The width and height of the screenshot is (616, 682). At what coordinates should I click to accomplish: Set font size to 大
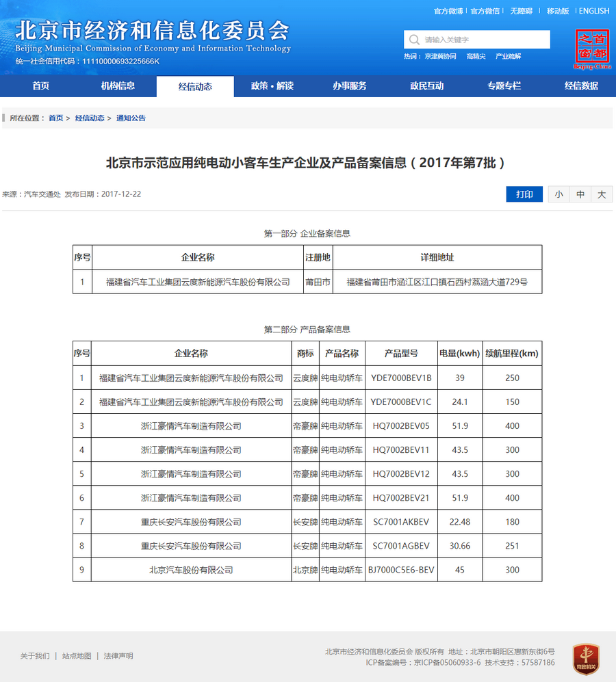tap(602, 194)
